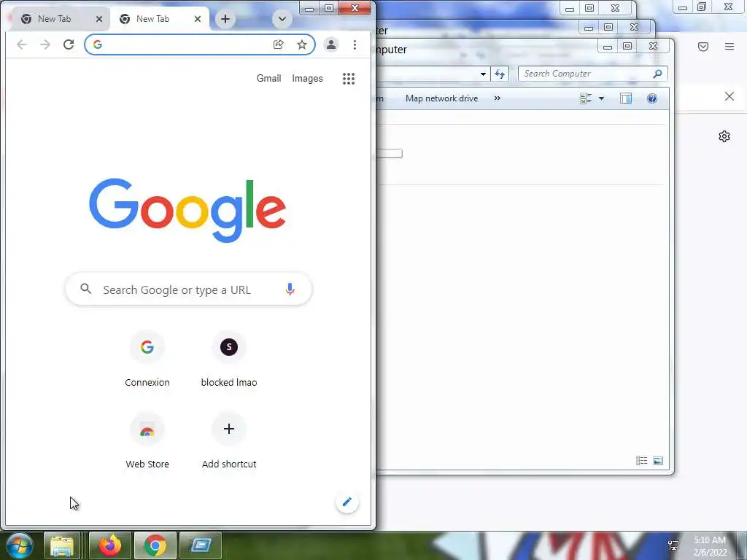
Task: Open the taskbar clock showing 5:10 AM
Action: click(710, 546)
